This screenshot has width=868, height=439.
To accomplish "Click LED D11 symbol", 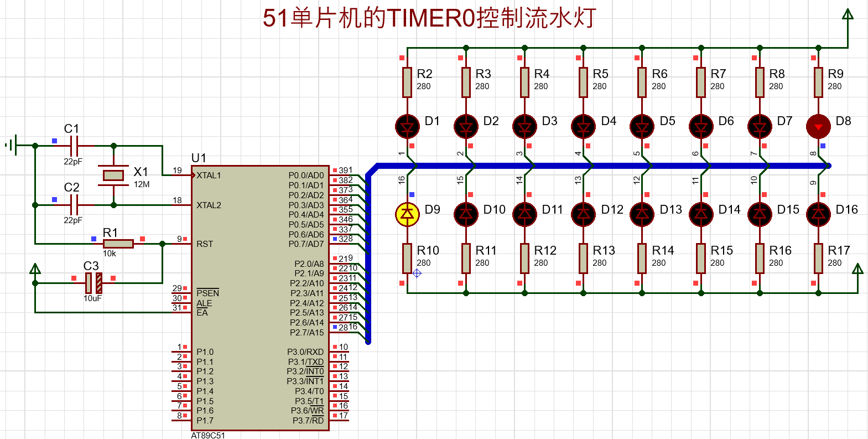I will pos(524,214).
